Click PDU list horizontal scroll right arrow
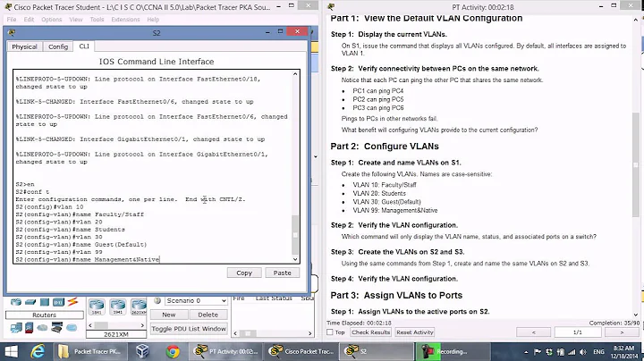644x361 pixels. click(x=310, y=333)
